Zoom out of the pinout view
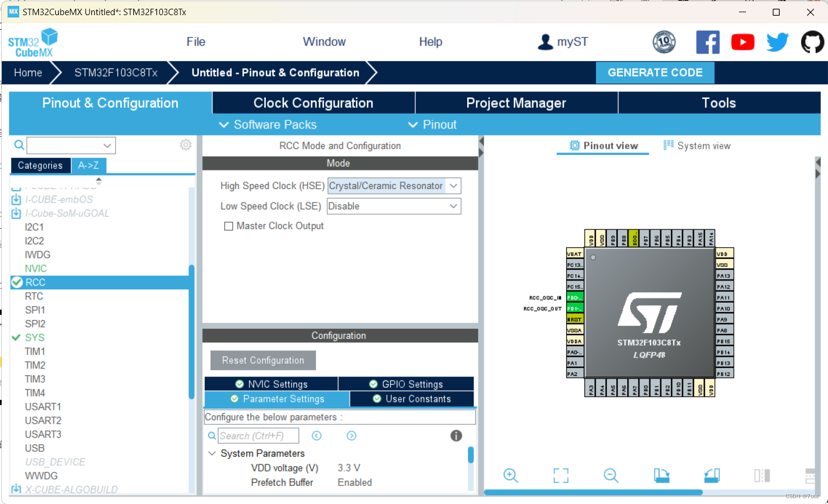 pos(610,475)
